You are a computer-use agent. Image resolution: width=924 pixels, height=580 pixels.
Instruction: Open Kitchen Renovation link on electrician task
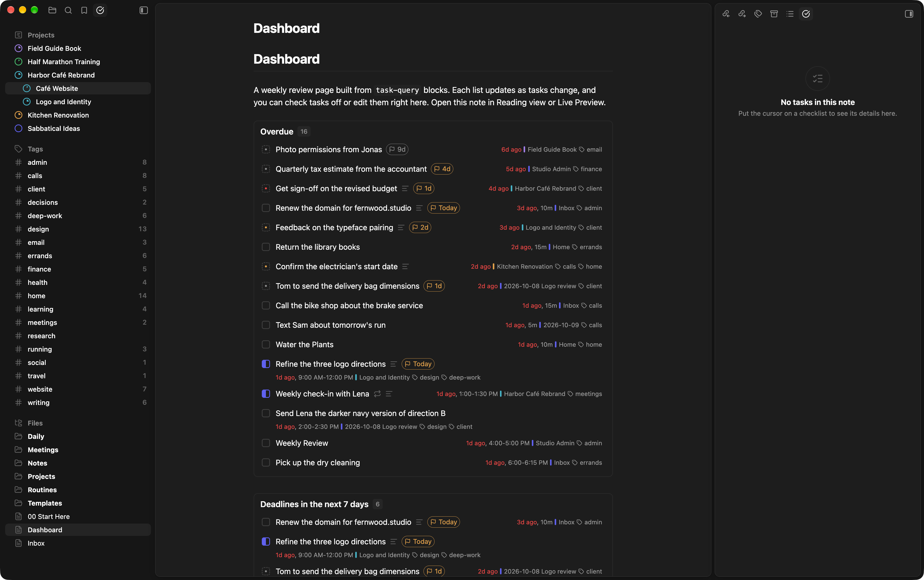(525, 267)
